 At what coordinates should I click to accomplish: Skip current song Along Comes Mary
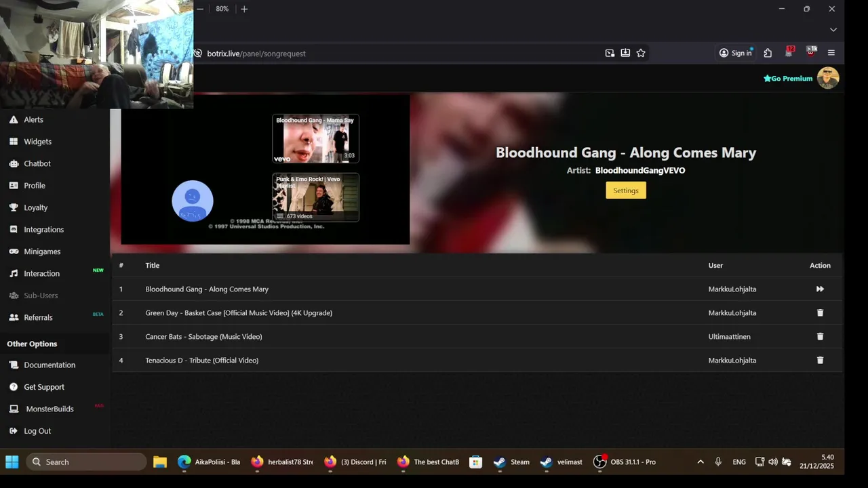820,289
